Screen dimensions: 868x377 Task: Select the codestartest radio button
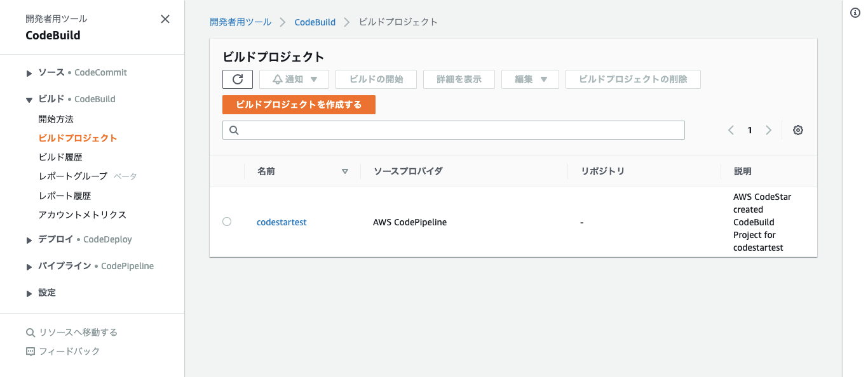point(227,222)
